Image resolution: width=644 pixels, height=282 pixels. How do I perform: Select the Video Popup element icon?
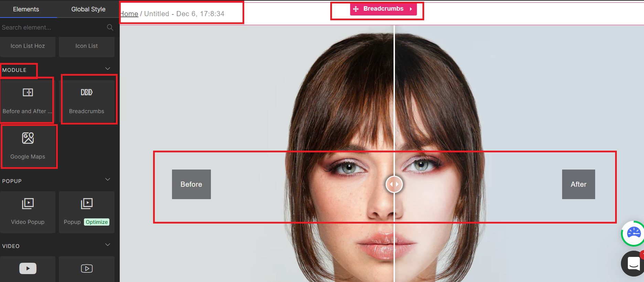point(28,204)
